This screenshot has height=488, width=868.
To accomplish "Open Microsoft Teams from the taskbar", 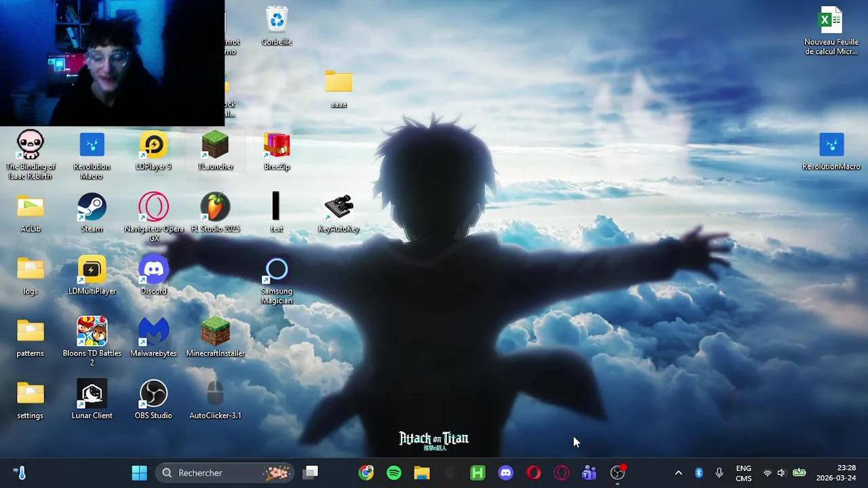I will (x=589, y=473).
